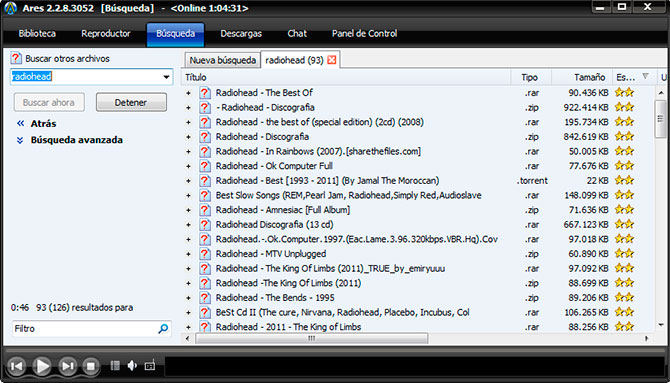Screen dimensions: 670x383
Task: Open the playlist icon in player bar
Action: pos(115,365)
